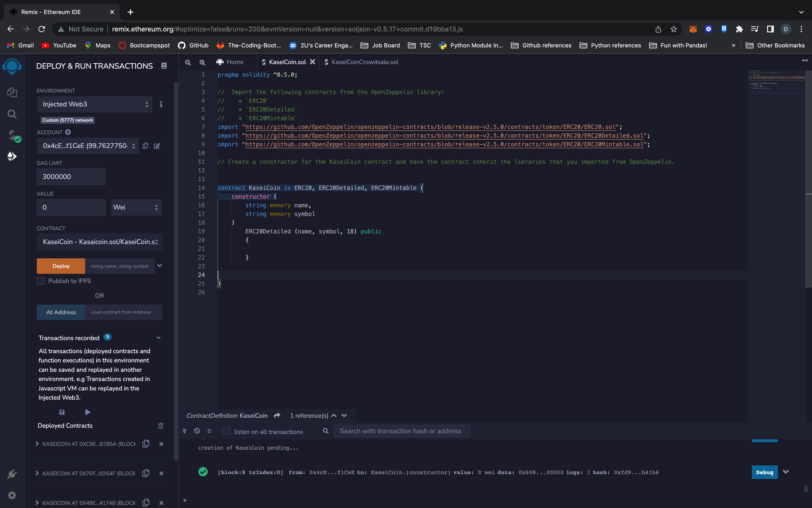Clear the terminal console icon
Image resolution: width=812 pixels, height=508 pixels.
coord(197,431)
